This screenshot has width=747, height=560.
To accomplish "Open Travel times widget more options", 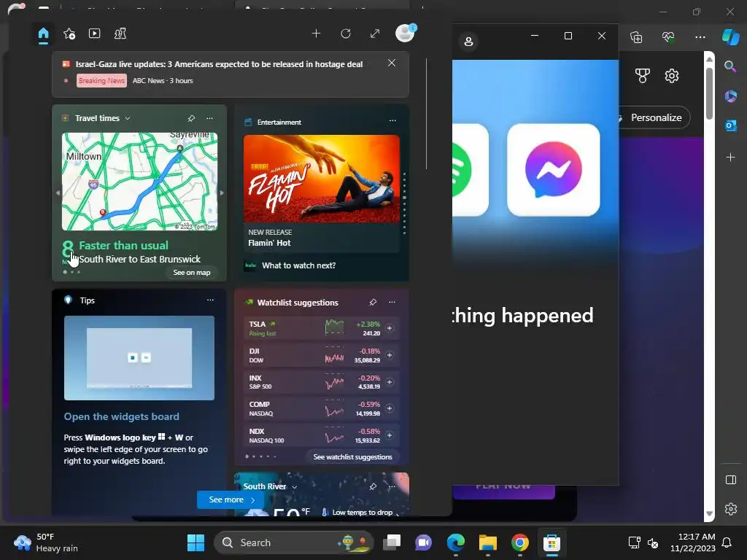I will (x=209, y=119).
